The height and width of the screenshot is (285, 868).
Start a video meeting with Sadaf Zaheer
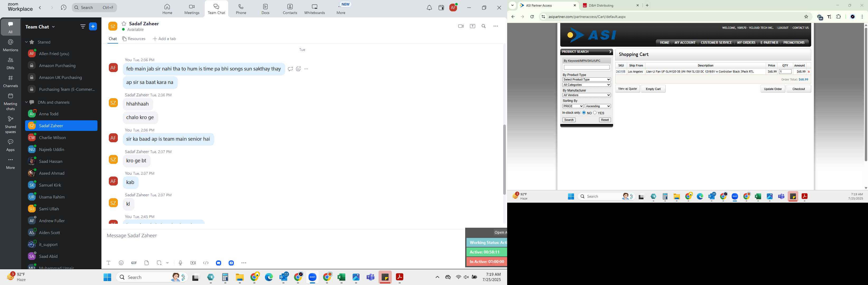pyautogui.click(x=461, y=26)
